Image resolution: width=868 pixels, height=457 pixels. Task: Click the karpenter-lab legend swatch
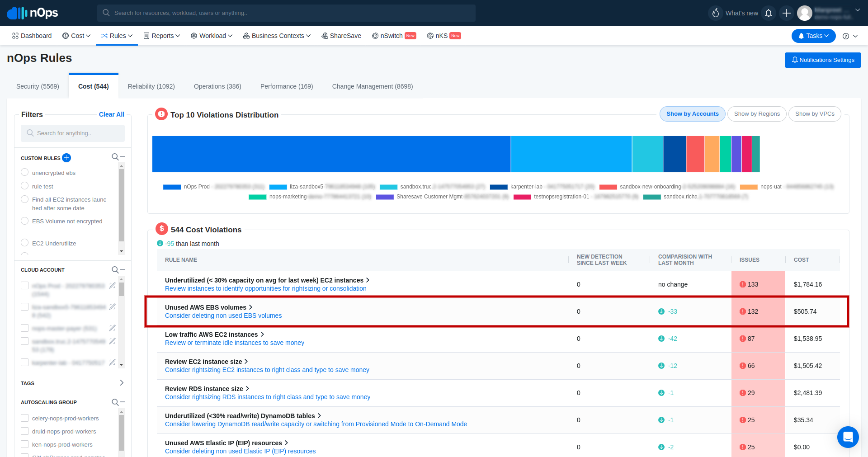point(499,187)
